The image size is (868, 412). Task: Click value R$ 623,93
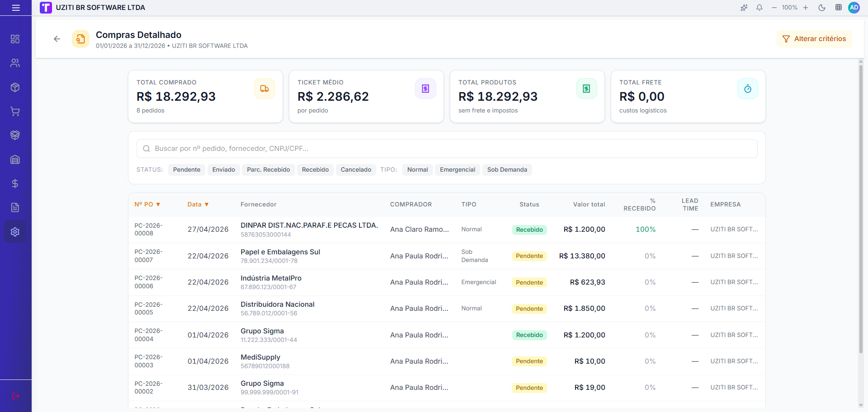pos(587,282)
